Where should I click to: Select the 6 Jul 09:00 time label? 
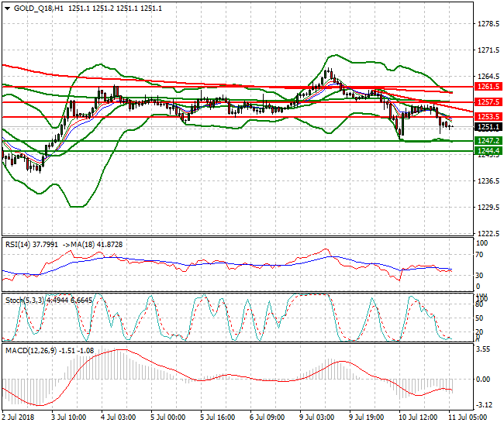click(x=268, y=417)
